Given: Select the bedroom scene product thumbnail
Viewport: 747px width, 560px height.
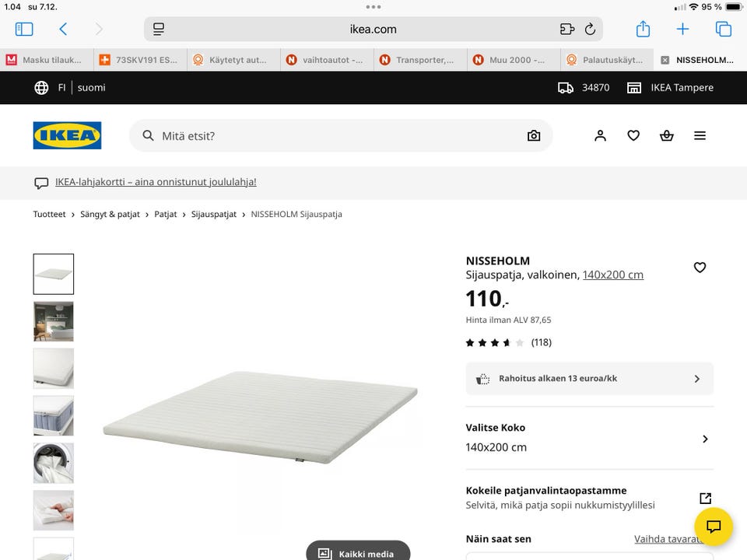Looking at the screenshot, I should coord(54,321).
